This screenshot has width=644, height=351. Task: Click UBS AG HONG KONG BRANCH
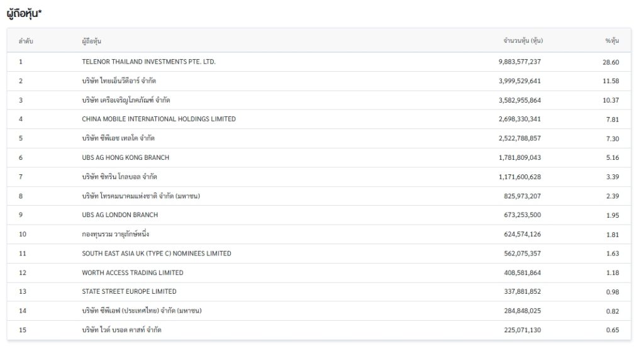[x=125, y=157]
